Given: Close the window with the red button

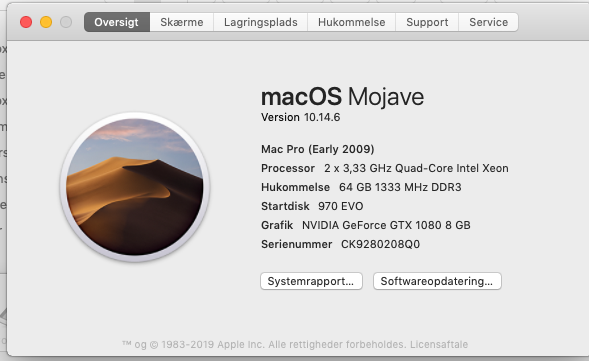Looking at the screenshot, I should tap(26, 22).
